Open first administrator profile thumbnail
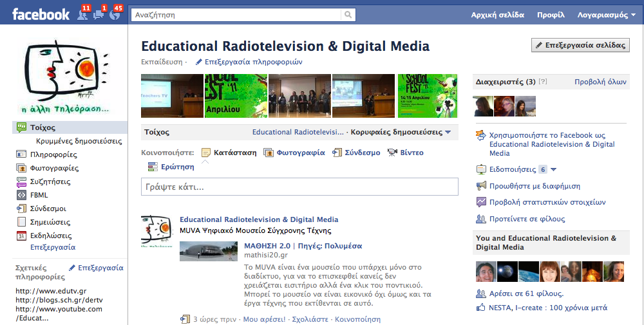Image resolution: width=644 pixels, height=325 pixels. point(483,106)
